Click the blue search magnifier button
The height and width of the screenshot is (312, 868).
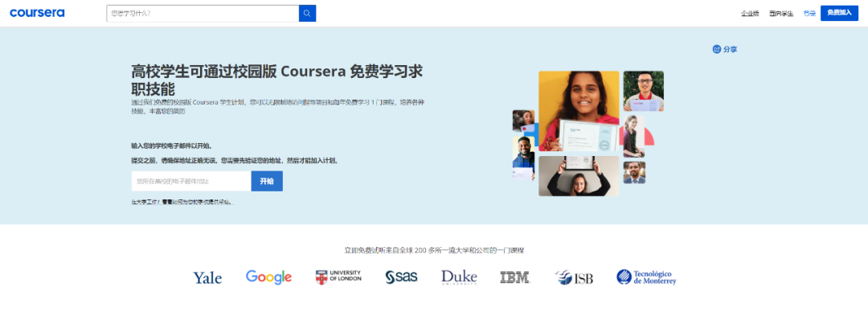307,14
